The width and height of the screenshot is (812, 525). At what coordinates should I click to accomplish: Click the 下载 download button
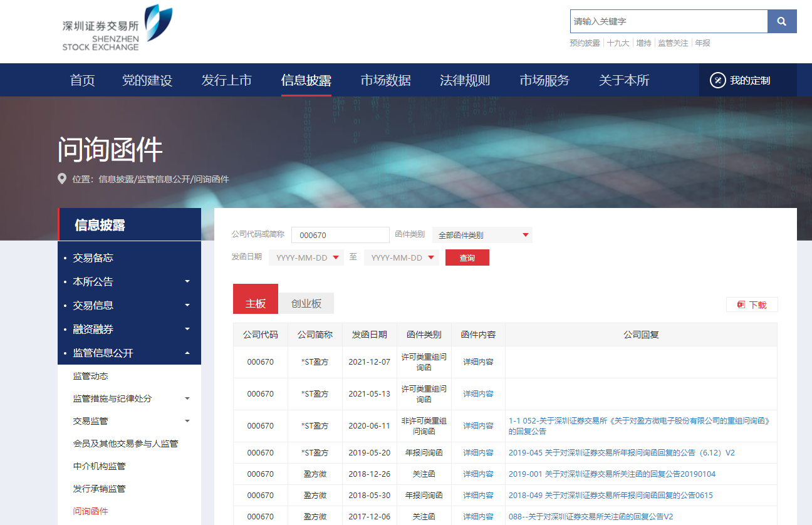(752, 304)
